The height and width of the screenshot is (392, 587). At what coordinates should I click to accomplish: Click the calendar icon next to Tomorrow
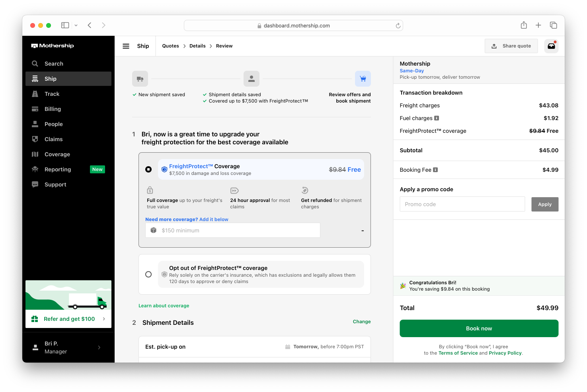pos(288,347)
